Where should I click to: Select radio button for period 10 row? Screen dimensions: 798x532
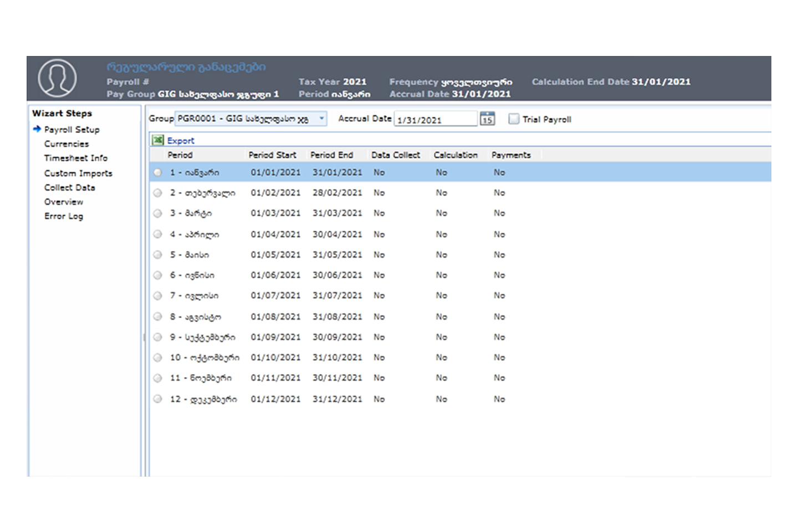(157, 358)
